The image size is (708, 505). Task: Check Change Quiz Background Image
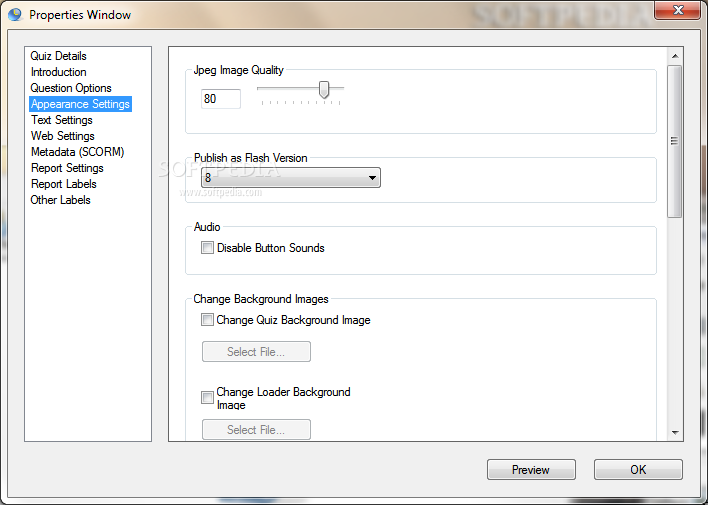coord(207,320)
